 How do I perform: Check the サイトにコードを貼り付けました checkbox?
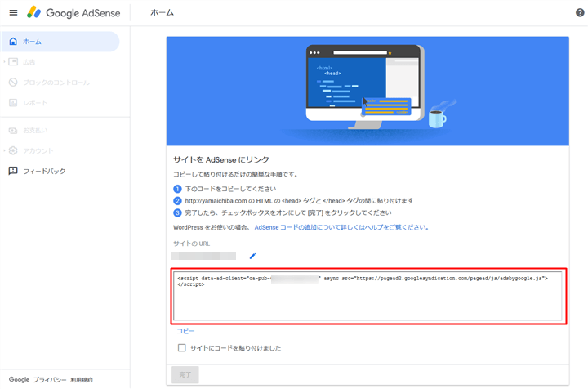182,348
